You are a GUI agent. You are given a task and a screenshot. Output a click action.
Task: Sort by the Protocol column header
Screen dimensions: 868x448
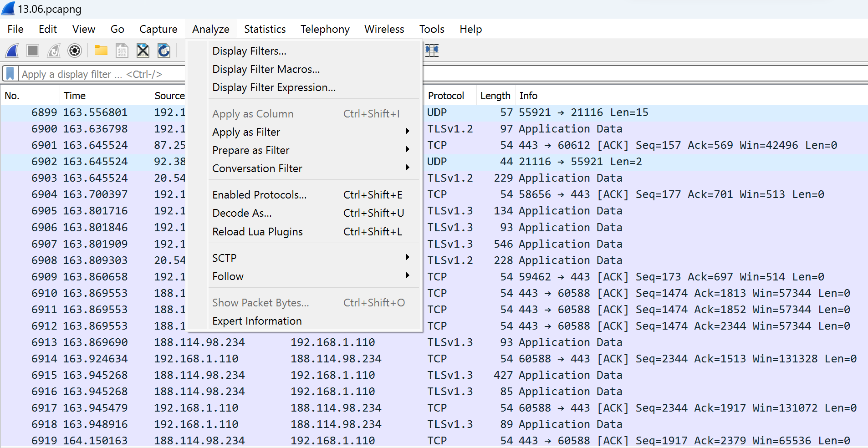[450, 96]
